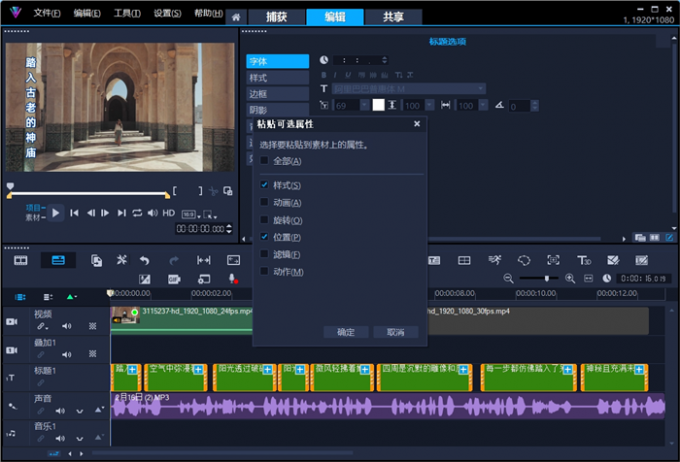Viewport: 680px width, 462px height.
Task: Go to the home tab icon
Action: coord(236,17)
